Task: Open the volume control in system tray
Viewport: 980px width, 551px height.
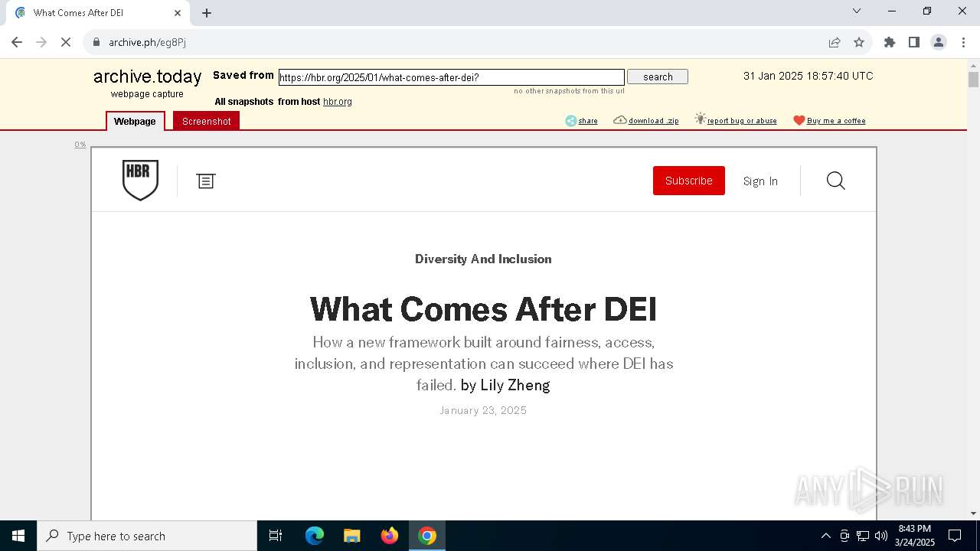Action: pos(881,536)
